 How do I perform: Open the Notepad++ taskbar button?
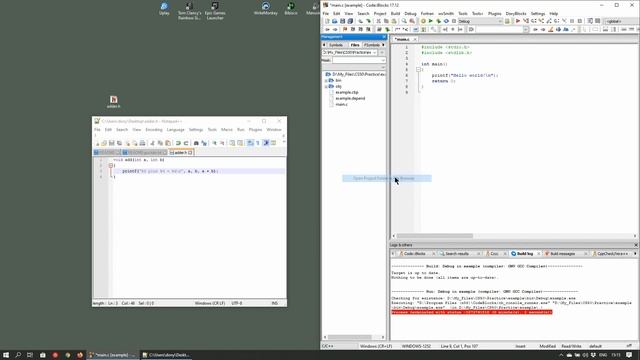pyautogui.click(x=166, y=355)
